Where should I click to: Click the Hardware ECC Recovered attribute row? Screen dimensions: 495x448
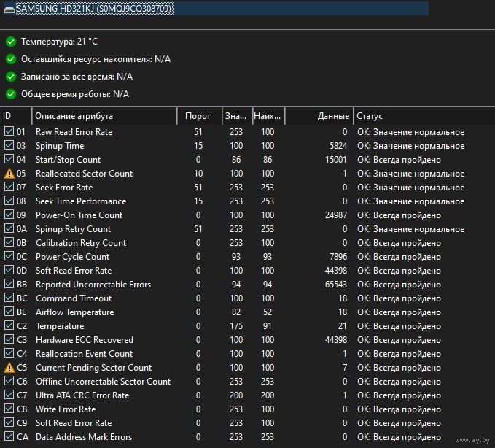[85, 340]
